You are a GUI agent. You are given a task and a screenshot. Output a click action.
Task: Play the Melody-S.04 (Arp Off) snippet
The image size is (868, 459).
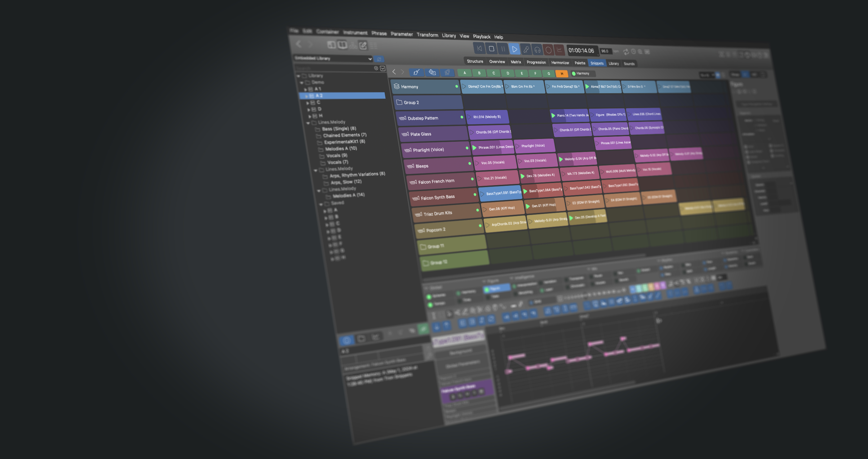coord(561,159)
